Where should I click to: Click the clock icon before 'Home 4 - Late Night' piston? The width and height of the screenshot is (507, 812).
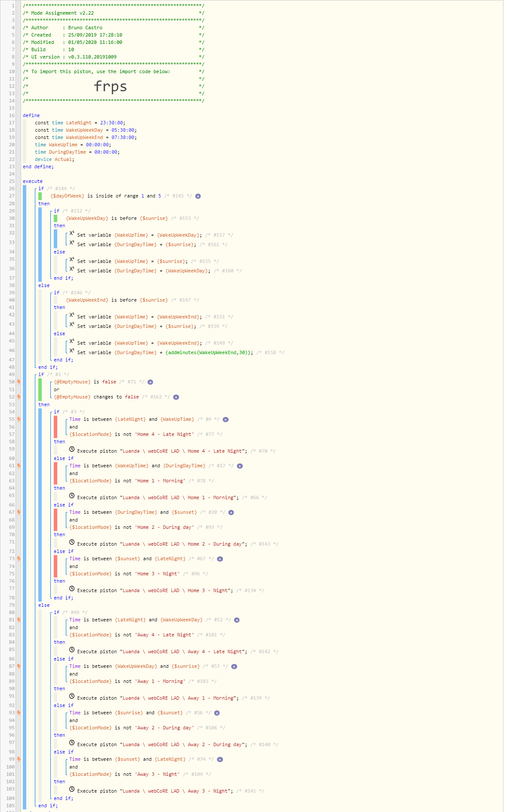point(72,449)
